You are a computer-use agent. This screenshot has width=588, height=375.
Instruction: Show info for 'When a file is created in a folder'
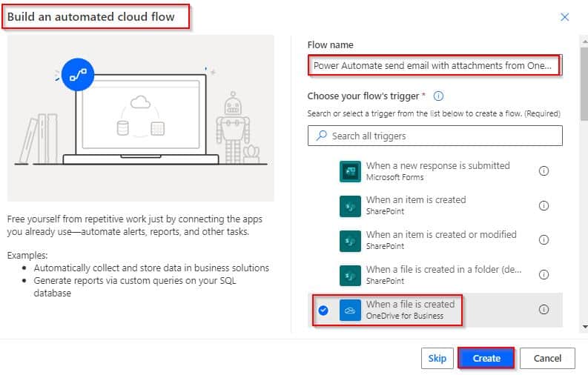(544, 275)
